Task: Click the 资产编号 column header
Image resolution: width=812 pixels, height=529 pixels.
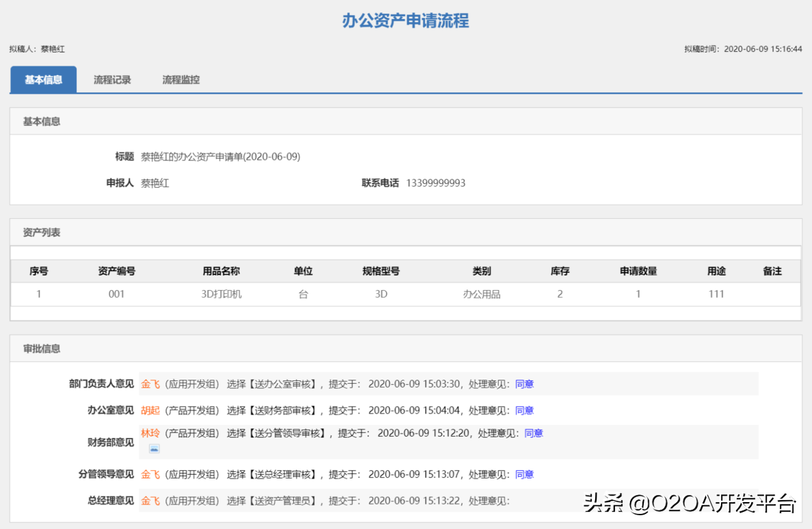Action: click(117, 270)
